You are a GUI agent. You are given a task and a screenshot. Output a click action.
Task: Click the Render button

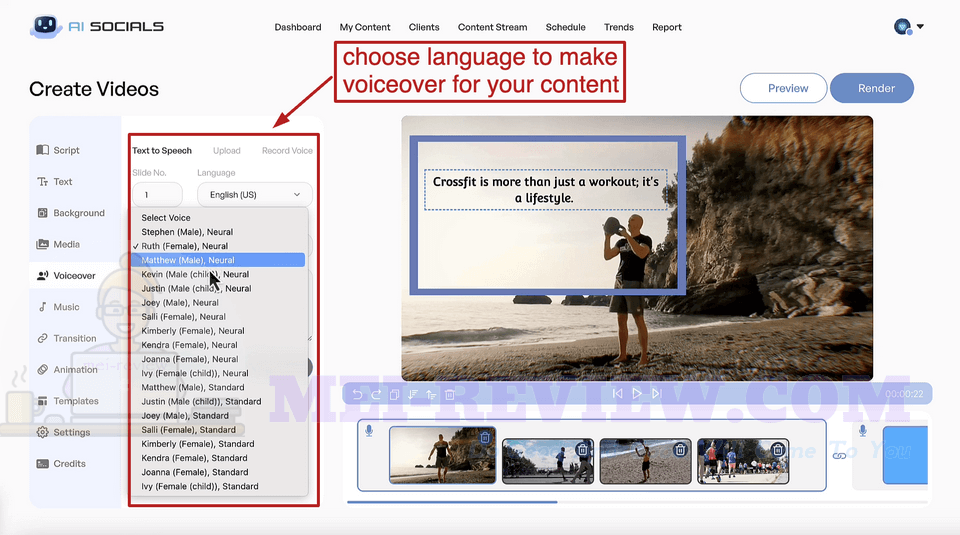tap(872, 88)
